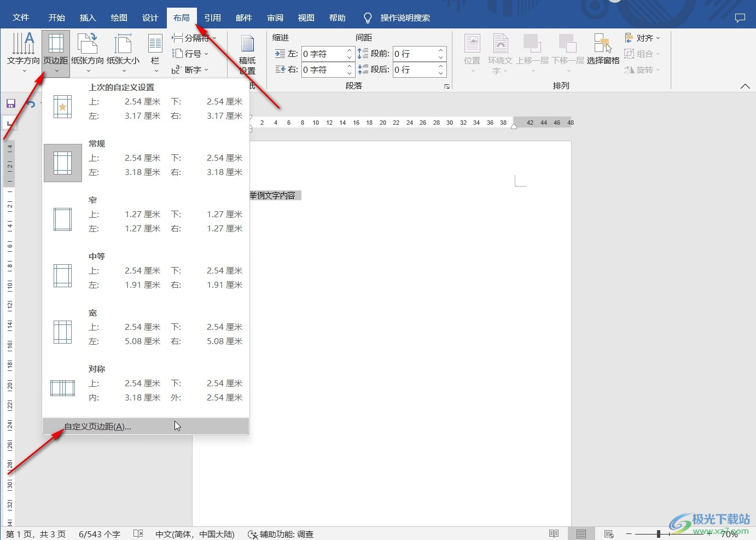Select Moderate (中等) margin preset

146,275
